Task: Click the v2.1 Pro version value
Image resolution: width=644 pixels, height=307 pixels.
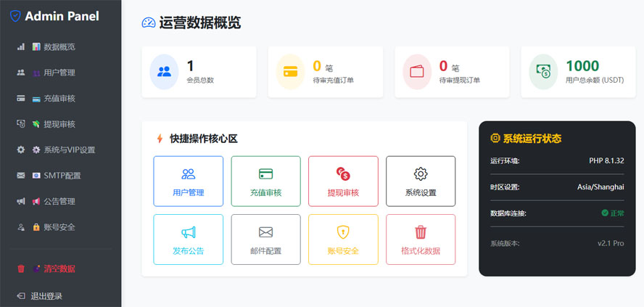Action: (x=611, y=243)
